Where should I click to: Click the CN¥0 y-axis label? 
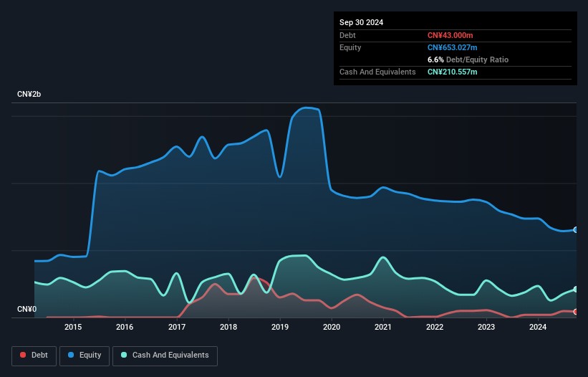(x=26, y=310)
